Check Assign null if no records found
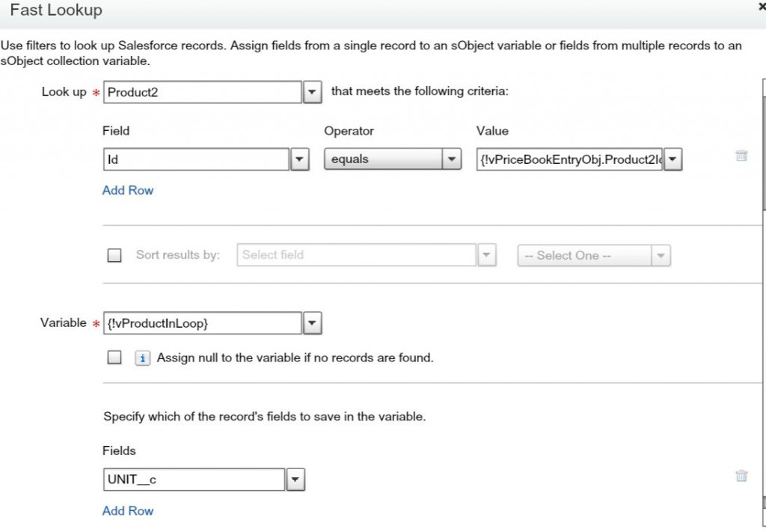The height and width of the screenshot is (532, 766). (x=114, y=358)
